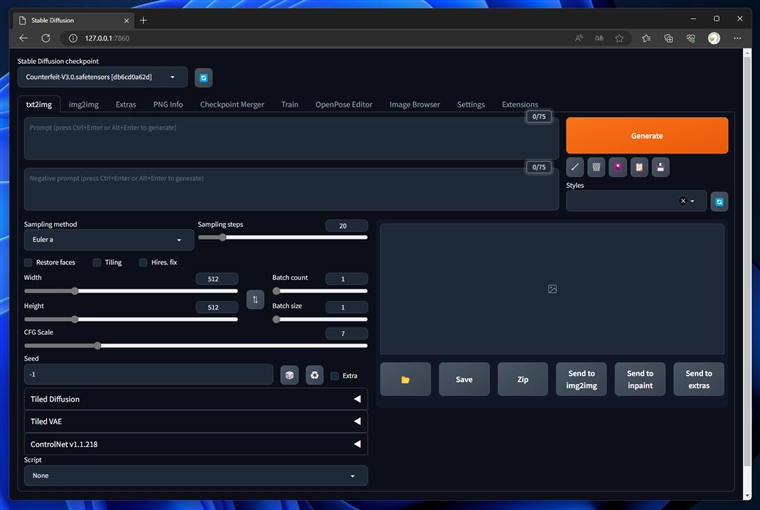Clear the prompt with the trash icon

pyautogui.click(x=596, y=167)
